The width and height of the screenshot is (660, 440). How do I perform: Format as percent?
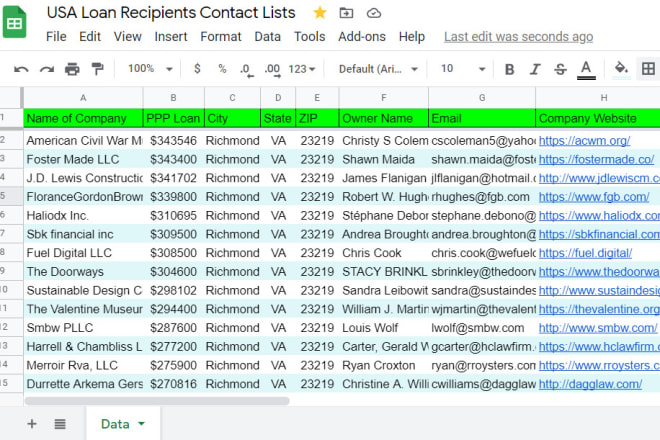[x=222, y=69]
